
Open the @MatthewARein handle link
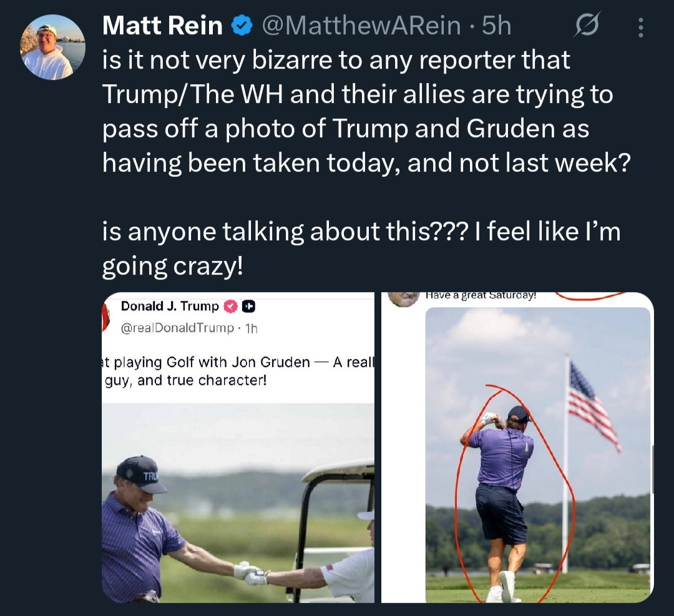(361, 26)
